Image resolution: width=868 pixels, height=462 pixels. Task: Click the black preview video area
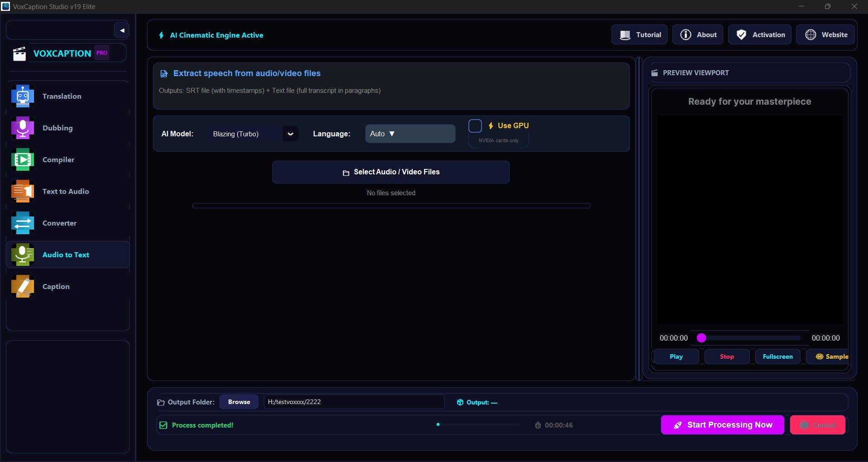pos(750,220)
